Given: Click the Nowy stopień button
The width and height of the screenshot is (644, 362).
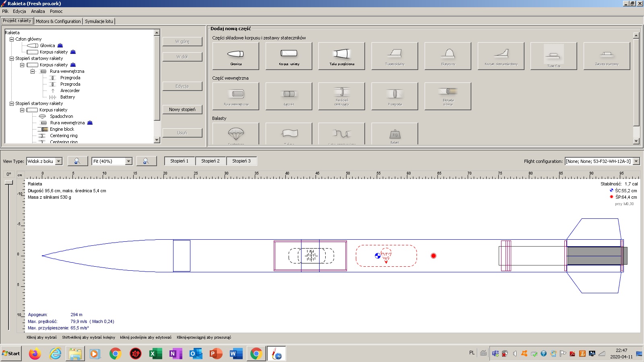Looking at the screenshot, I should [x=182, y=109].
